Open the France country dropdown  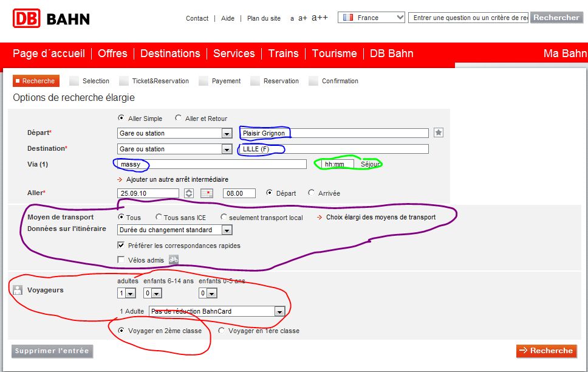[371, 18]
